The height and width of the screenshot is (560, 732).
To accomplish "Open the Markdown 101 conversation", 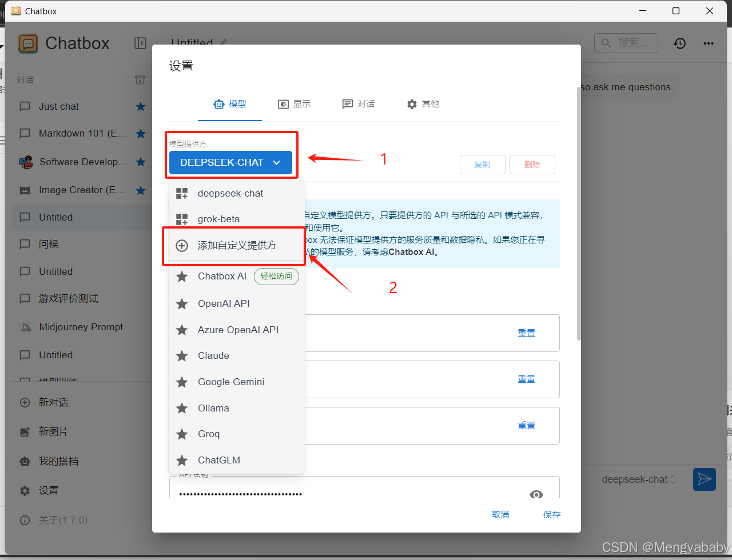I will [81, 133].
